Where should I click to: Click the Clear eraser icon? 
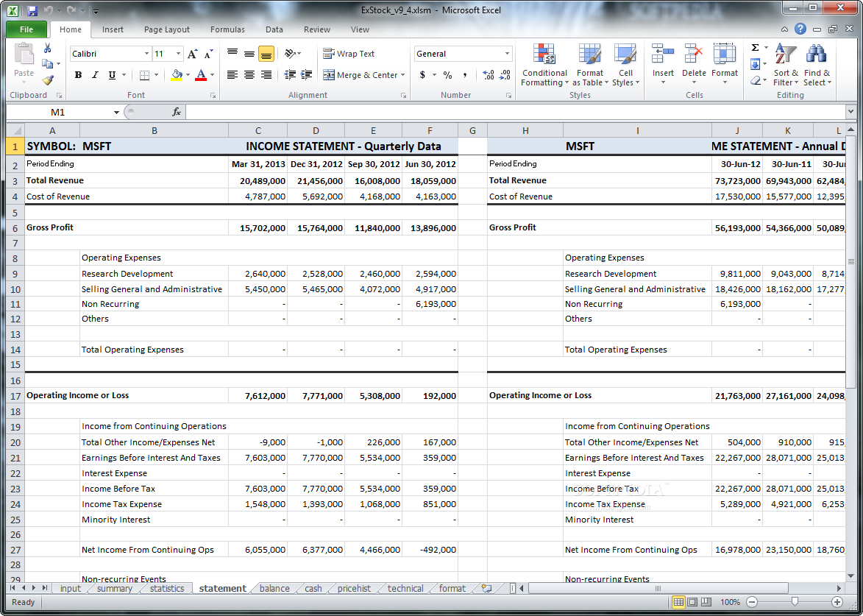[x=755, y=80]
